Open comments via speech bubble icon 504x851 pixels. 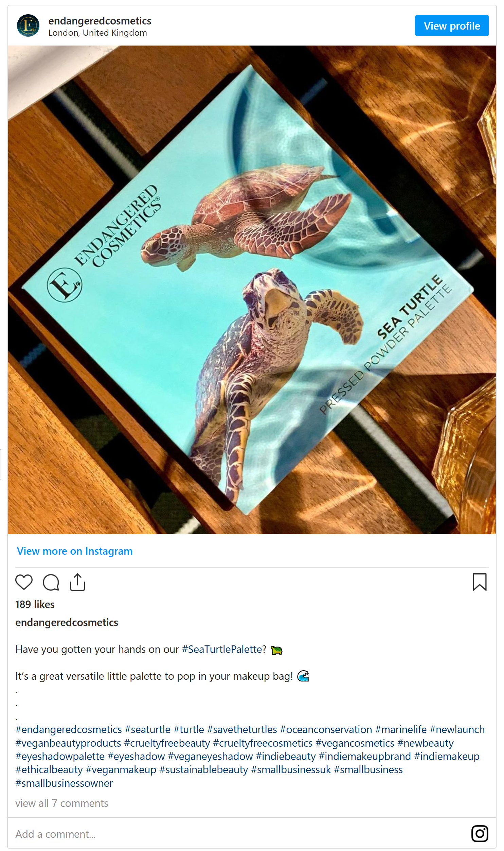click(x=51, y=582)
